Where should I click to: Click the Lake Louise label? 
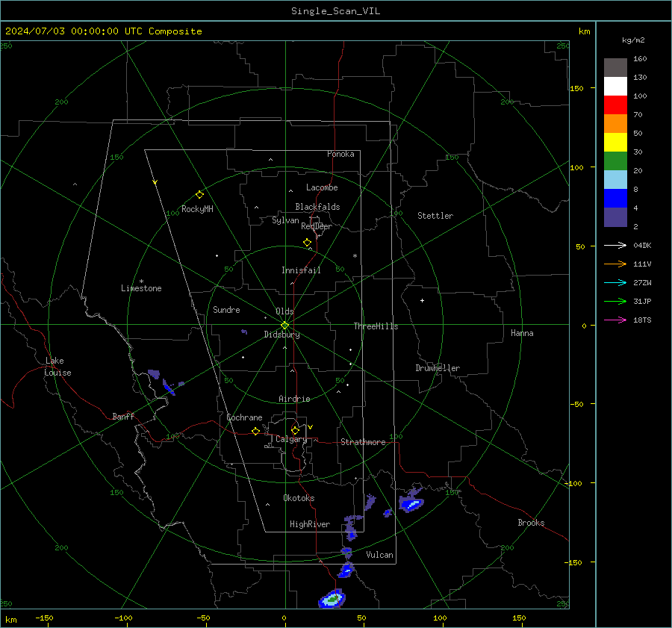pos(57,367)
